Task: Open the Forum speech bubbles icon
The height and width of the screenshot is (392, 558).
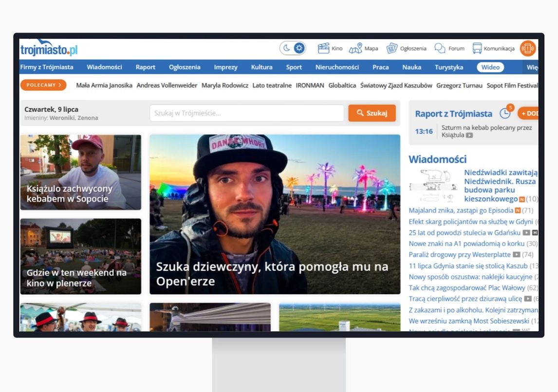Action: click(440, 48)
